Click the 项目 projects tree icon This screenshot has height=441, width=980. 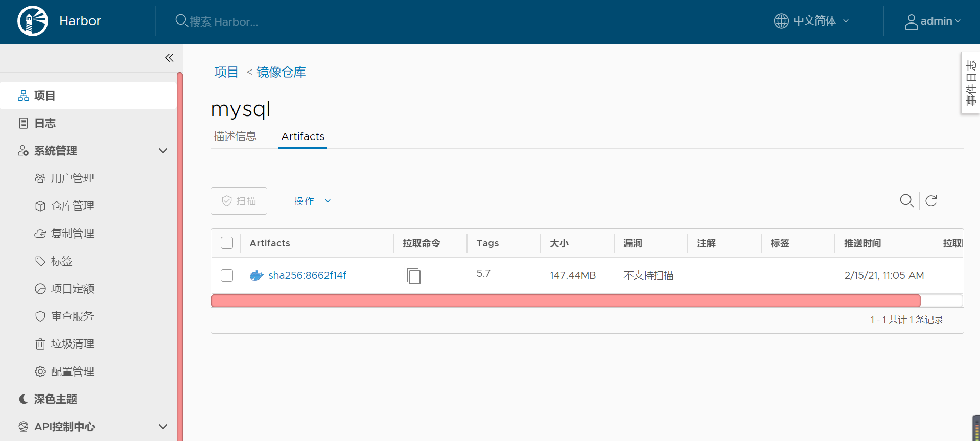click(24, 96)
